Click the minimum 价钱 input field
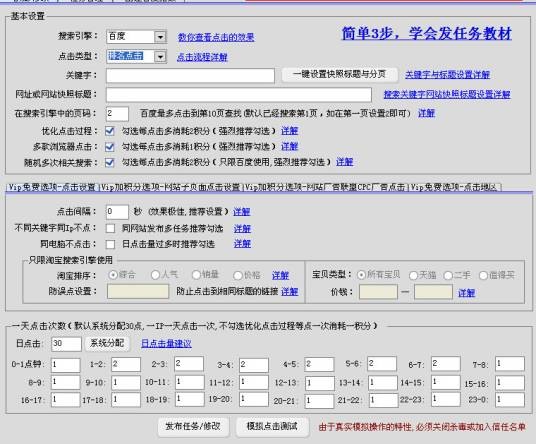 point(378,292)
